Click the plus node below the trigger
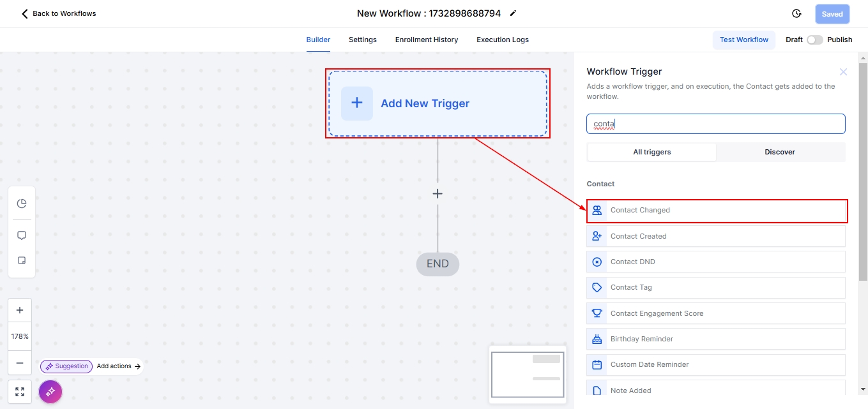Viewport: 868px width, 409px height. point(438,193)
